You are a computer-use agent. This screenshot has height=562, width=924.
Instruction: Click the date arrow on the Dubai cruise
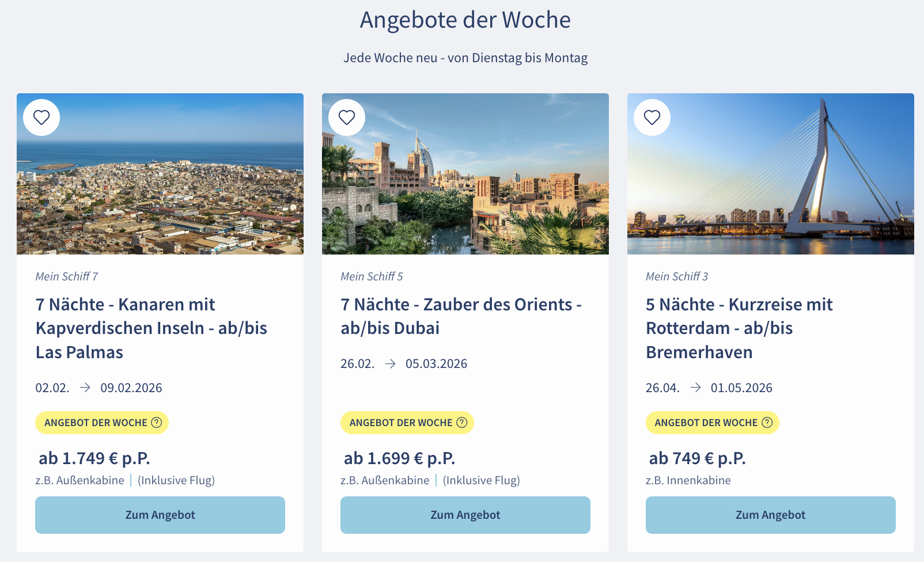click(x=391, y=363)
